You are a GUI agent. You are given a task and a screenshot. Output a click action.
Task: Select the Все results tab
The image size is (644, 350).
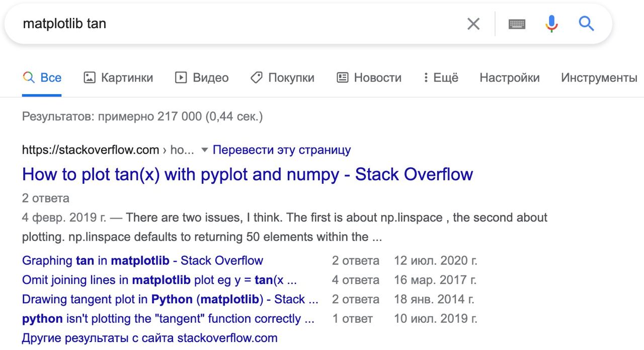[x=42, y=78]
